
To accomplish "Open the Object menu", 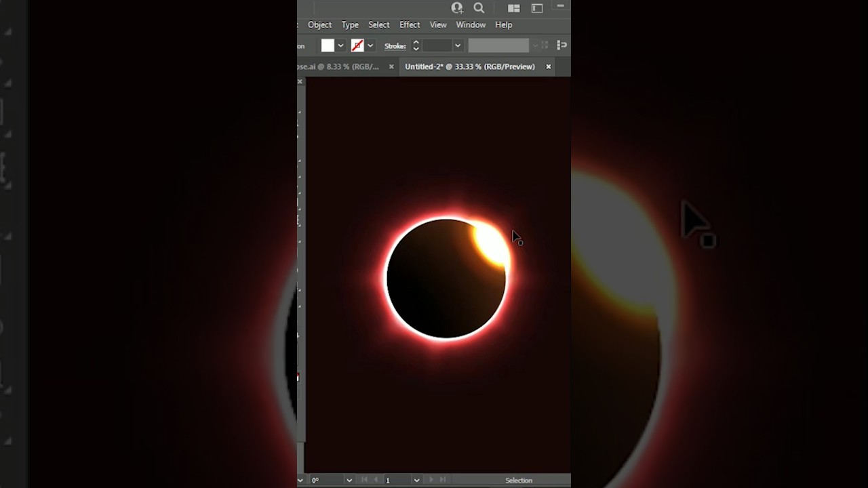I will click(x=319, y=24).
